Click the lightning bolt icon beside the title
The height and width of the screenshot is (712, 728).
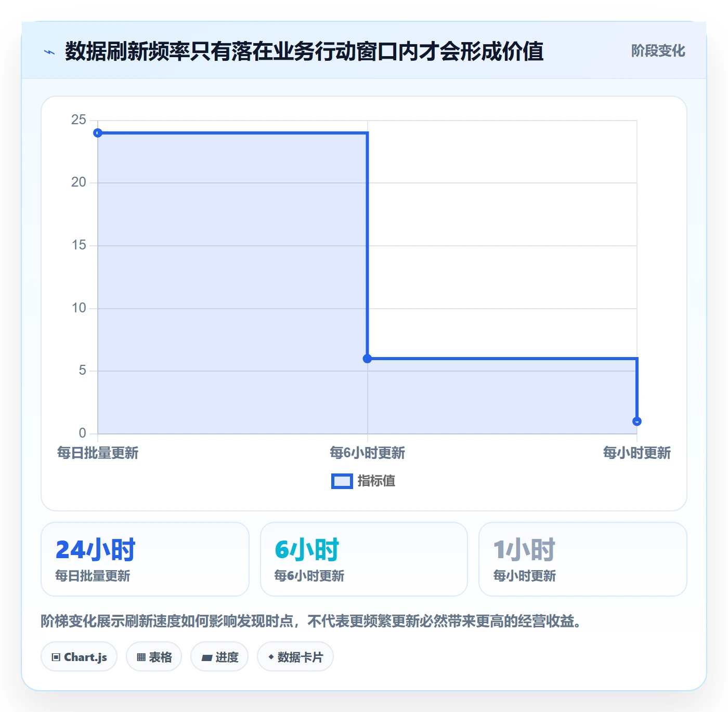coord(49,52)
